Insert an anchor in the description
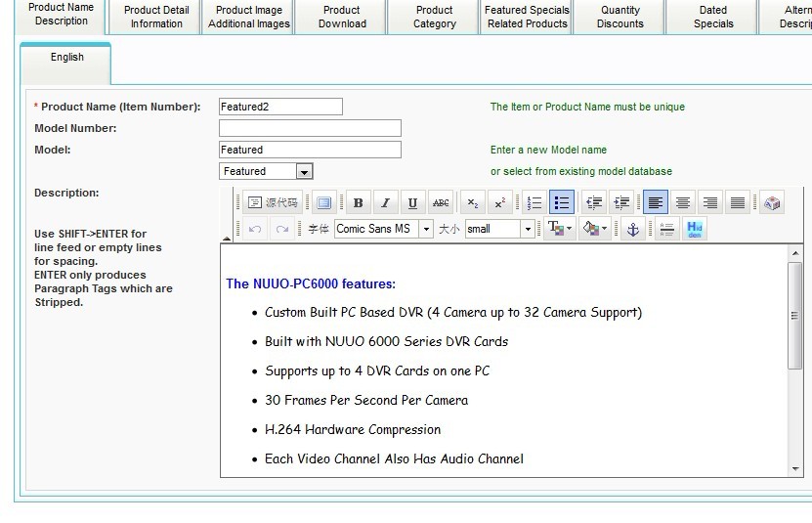The image size is (812, 523). click(633, 229)
